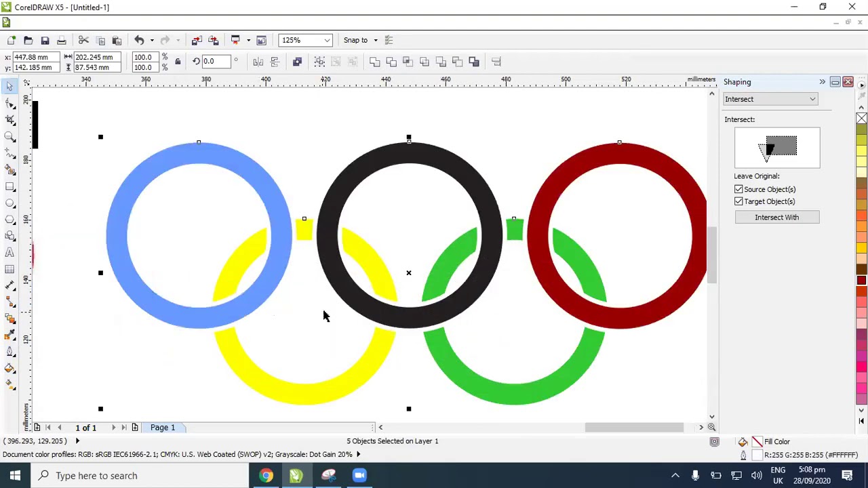Screen dimensions: 868x488
Task: Select the Crop tool
Action: click(x=9, y=120)
